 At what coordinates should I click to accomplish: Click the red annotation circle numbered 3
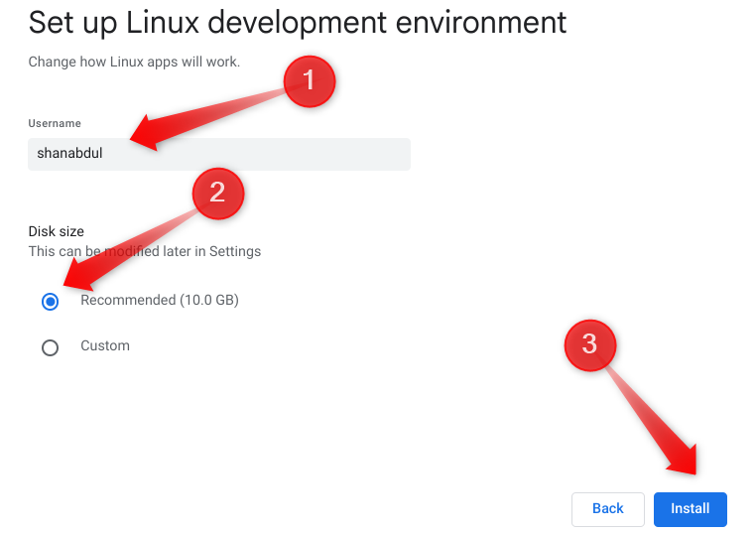click(x=589, y=344)
